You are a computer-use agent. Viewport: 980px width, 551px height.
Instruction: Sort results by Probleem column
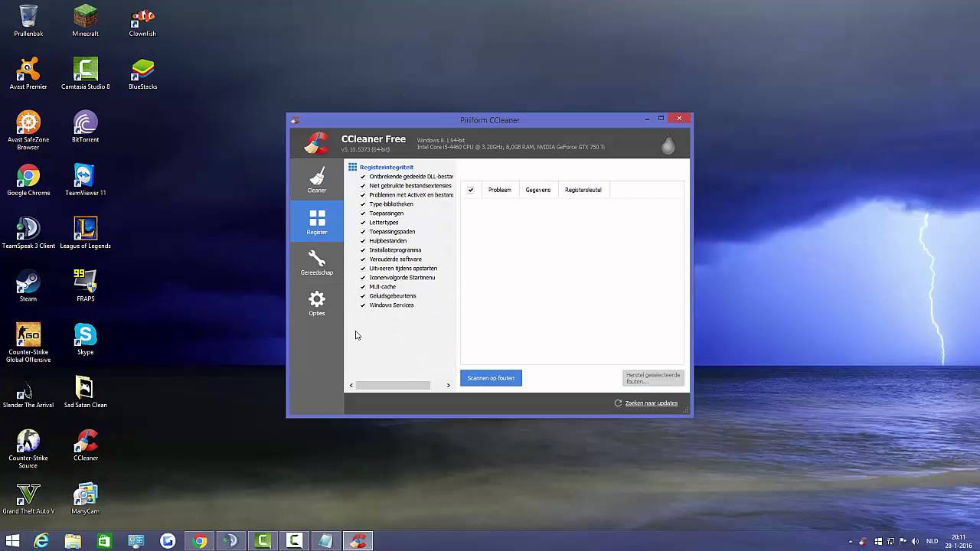(x=500, y=190)
